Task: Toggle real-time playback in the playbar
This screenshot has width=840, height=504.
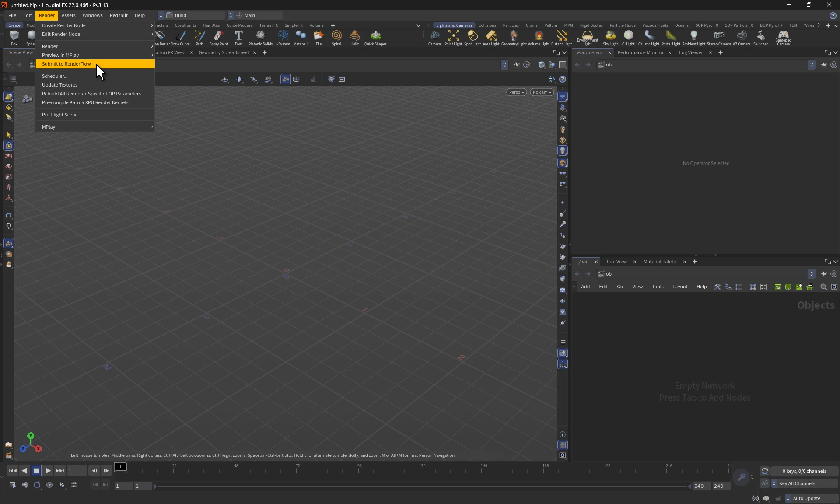Action: [49, 485]
